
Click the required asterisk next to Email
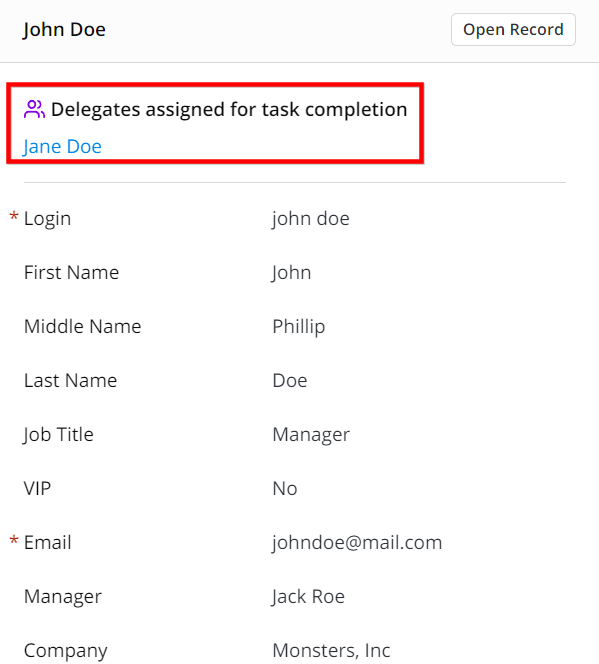pos(14,540)
